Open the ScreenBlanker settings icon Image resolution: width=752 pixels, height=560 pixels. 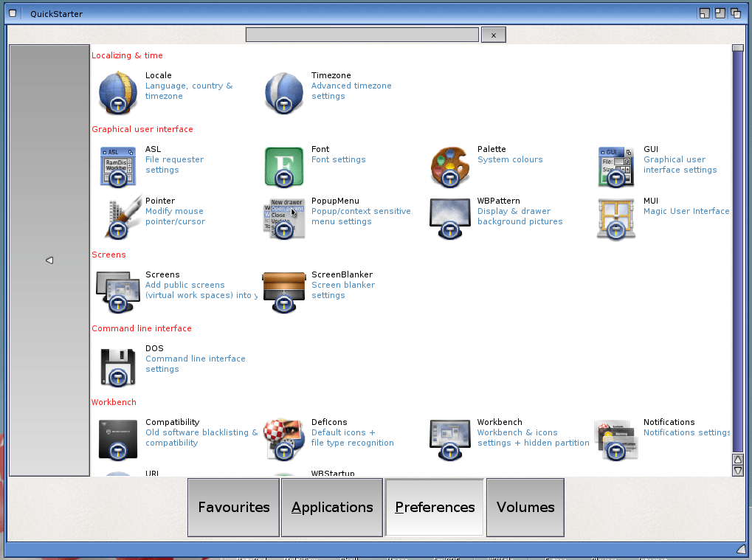pyautogui.click(x=284, y=291)
